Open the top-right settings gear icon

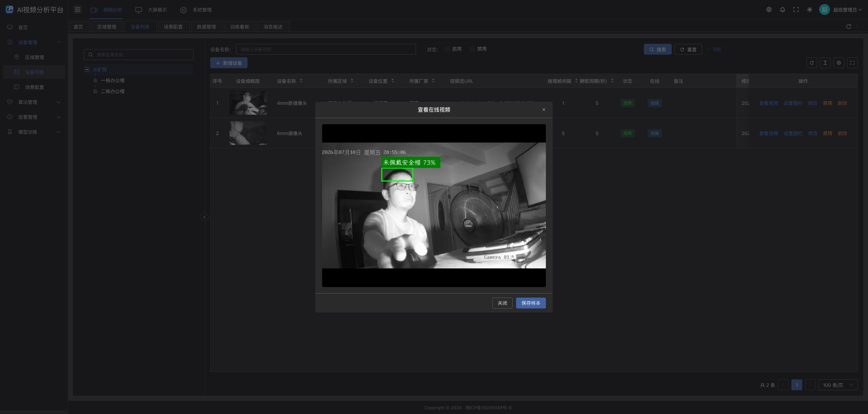click(769, 10)
